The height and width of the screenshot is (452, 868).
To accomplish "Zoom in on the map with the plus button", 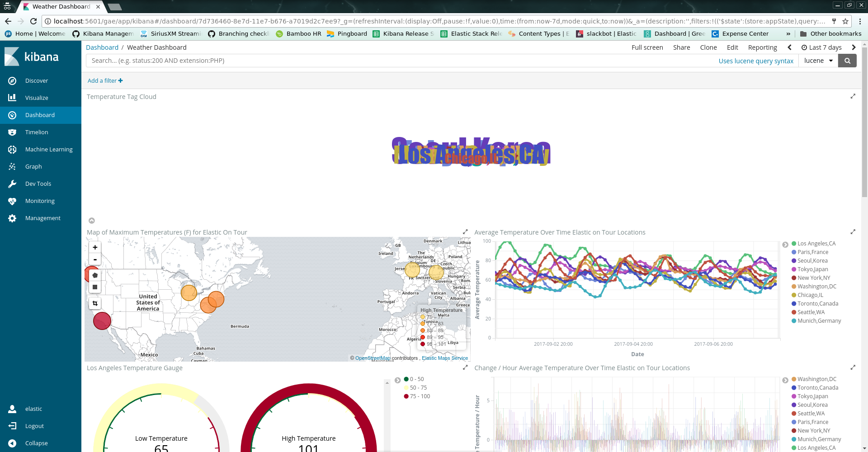I will [95, 247].
